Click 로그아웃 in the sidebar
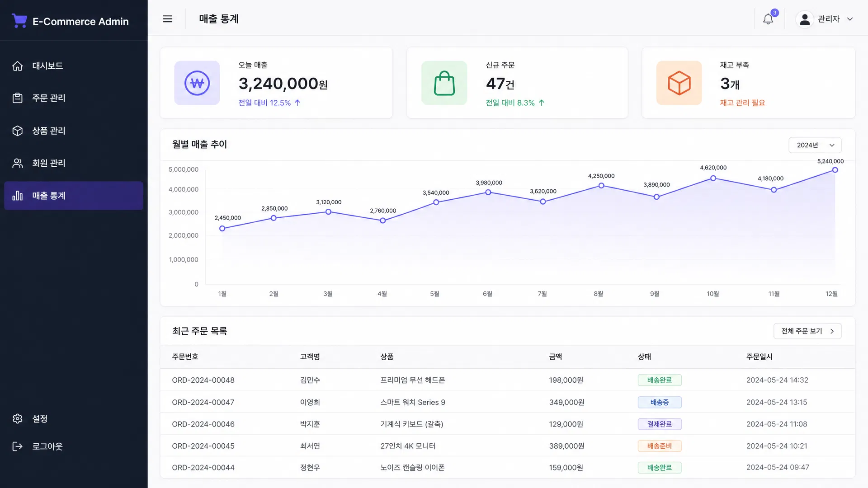Image resolution: width=868 pixels, height=488 pixels. click(74, 446)
